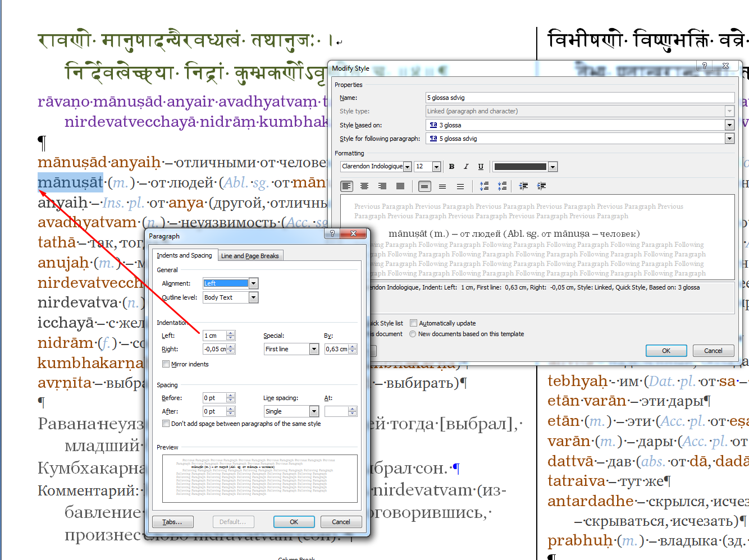Open help in Modify Style title bar
The width and height of the screenshot is (749, 560).
click(x=704, y=66)
